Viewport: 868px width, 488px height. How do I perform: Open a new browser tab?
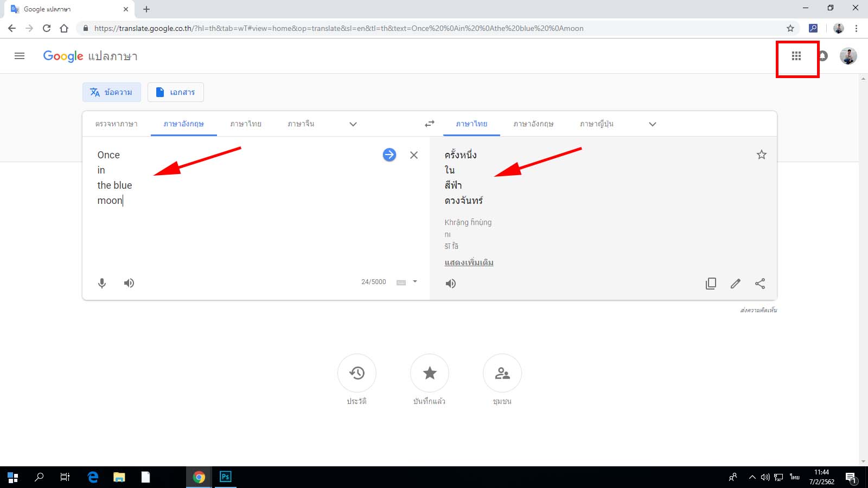146,9
